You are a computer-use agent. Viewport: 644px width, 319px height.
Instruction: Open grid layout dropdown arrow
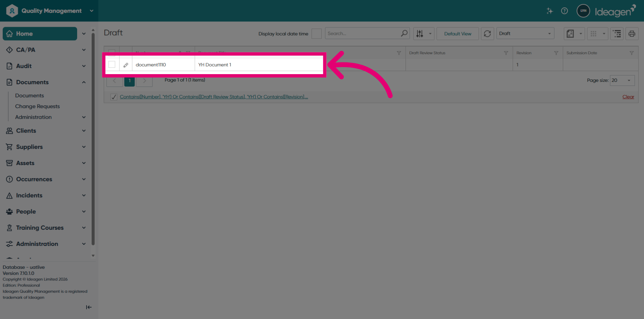604,34
